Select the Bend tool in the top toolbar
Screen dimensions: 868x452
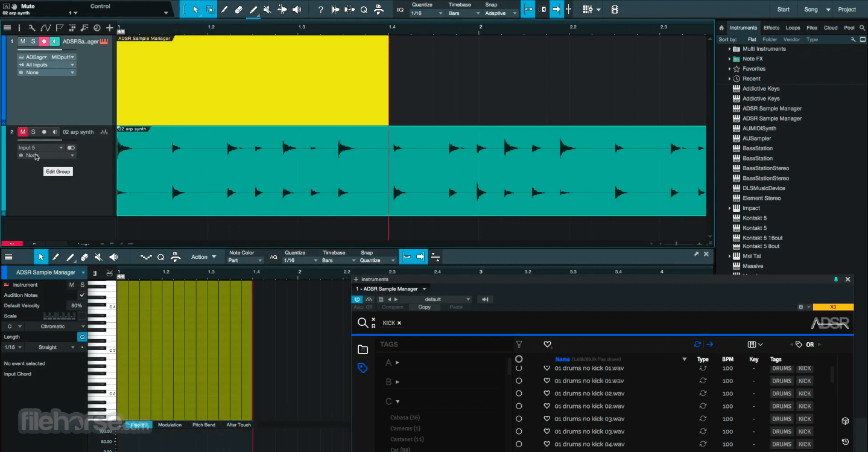pos(282,10)
